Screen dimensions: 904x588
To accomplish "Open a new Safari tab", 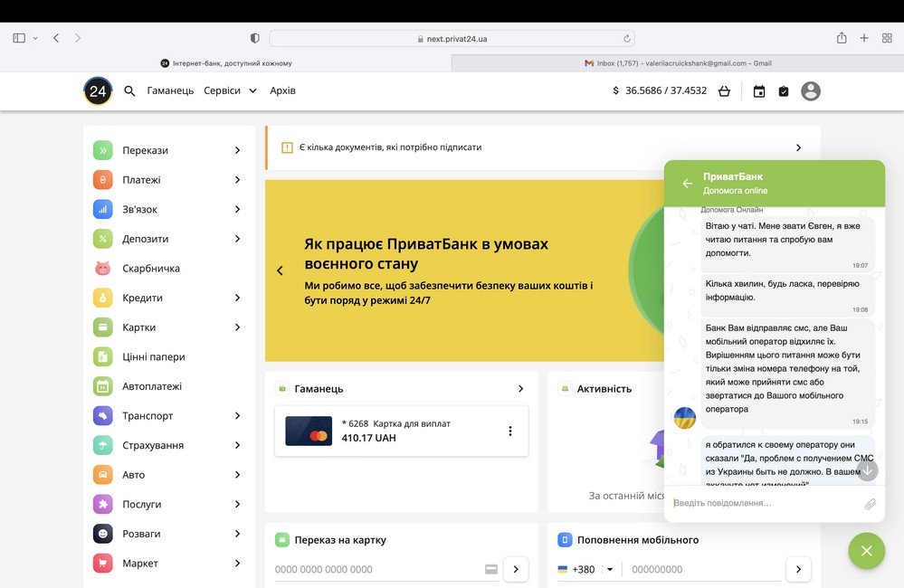I will [864, 38].
